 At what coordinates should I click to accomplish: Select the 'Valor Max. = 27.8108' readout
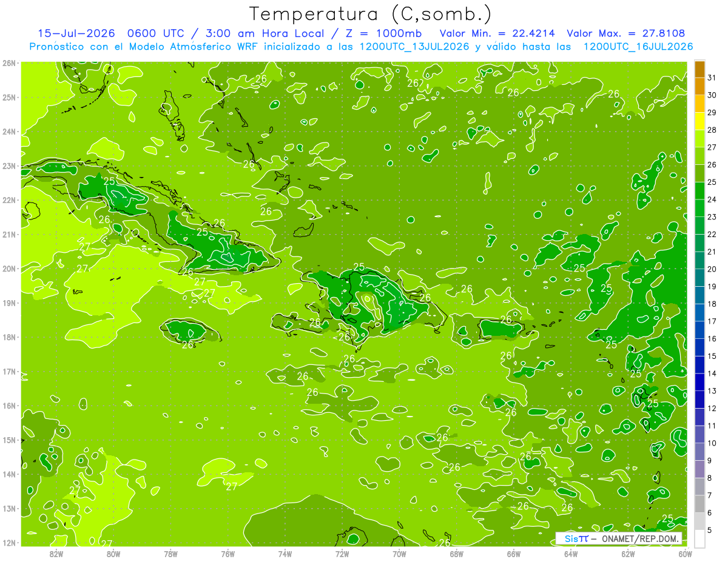626,33
